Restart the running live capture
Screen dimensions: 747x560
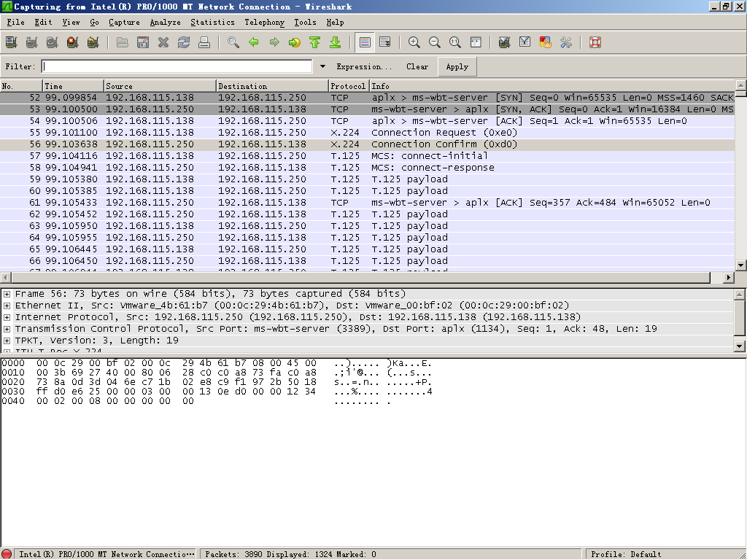[x=93, y=42]
